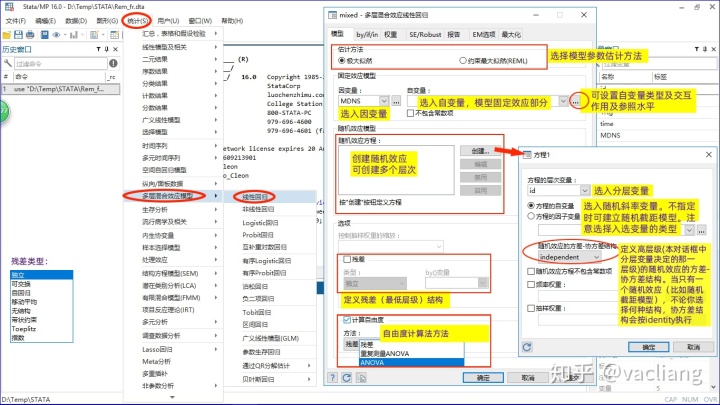The image size is (720, 405).
Task: Click the wrench icon in history window
Action: pyautogui.click(x=7, y=63)
